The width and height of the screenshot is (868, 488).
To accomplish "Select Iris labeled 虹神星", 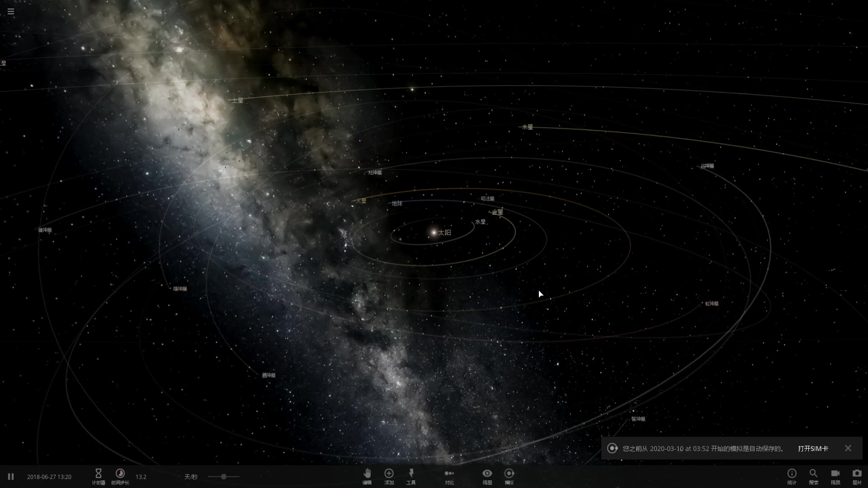I will (x=712, y=304).
